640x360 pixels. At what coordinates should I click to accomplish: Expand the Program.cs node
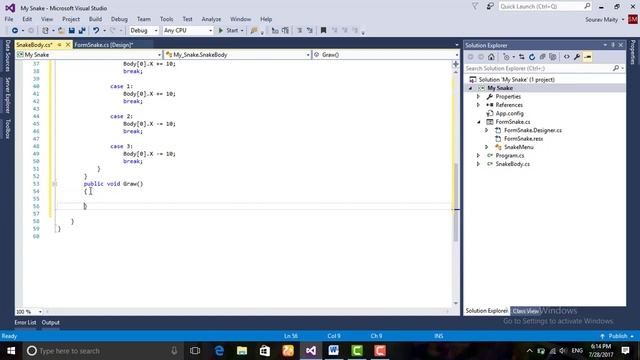point(478,156)
